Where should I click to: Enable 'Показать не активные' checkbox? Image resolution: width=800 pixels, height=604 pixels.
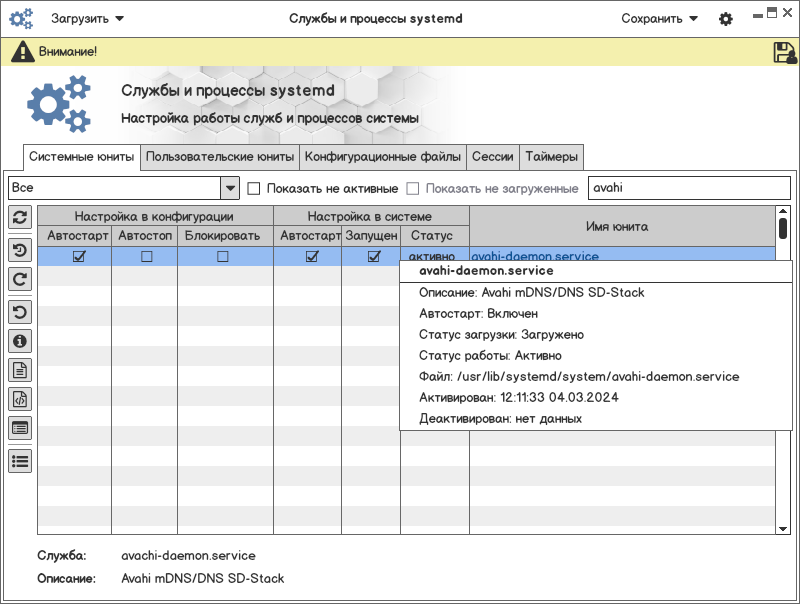[x=254, y=188]
